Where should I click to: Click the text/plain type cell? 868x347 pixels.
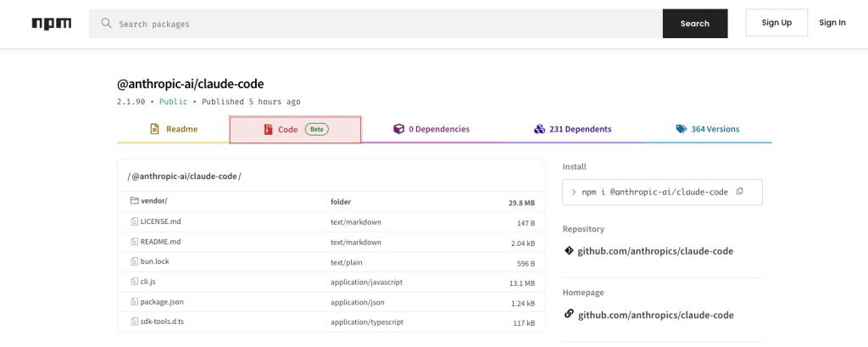(x=347, y=261)
